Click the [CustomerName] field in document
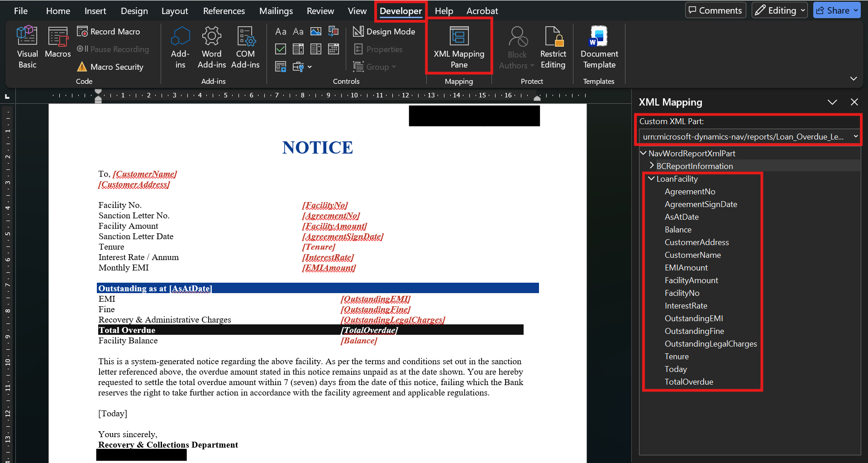868x463 pixels. coord(145,174)
